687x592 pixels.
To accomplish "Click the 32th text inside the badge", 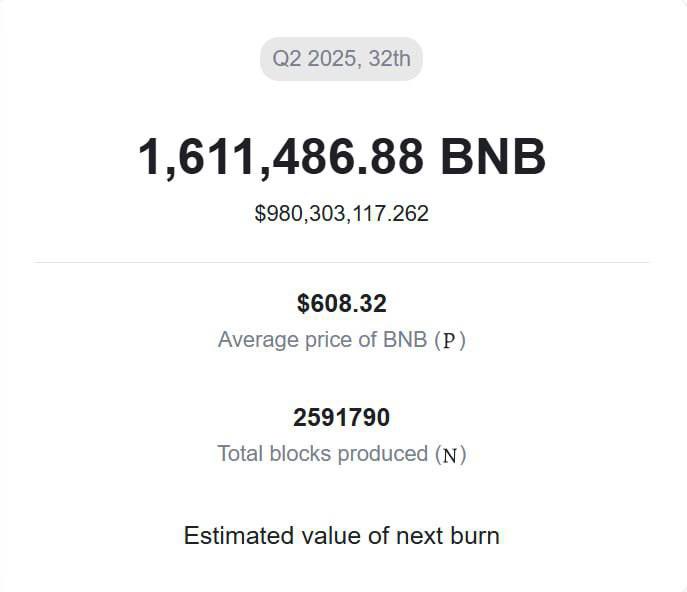I will tap(389, 59).
